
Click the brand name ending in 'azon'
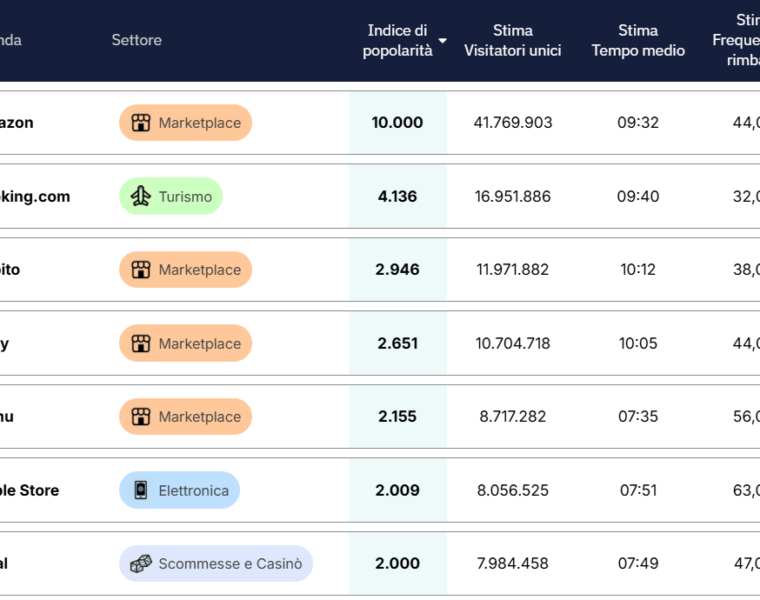16,123
